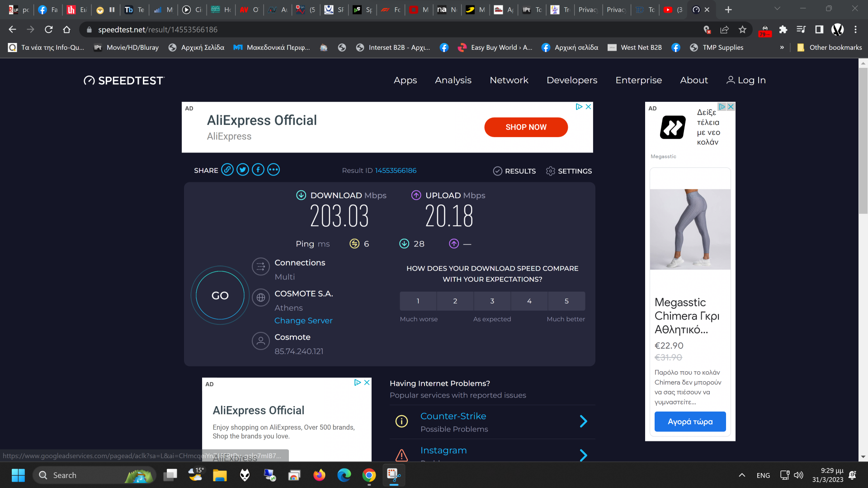
Task: Click the COSMOTE server globe icon
Action: (x=261, y=298)
